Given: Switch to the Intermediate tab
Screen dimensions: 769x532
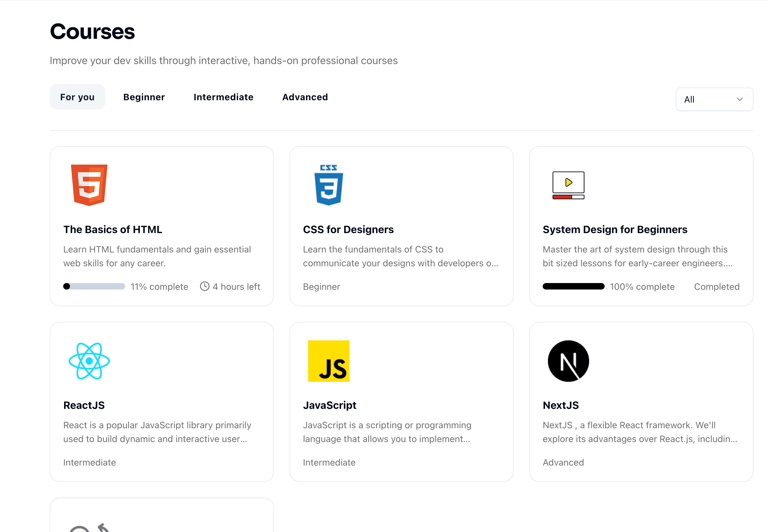Looking at the screenshot, I should coord(223,97).
